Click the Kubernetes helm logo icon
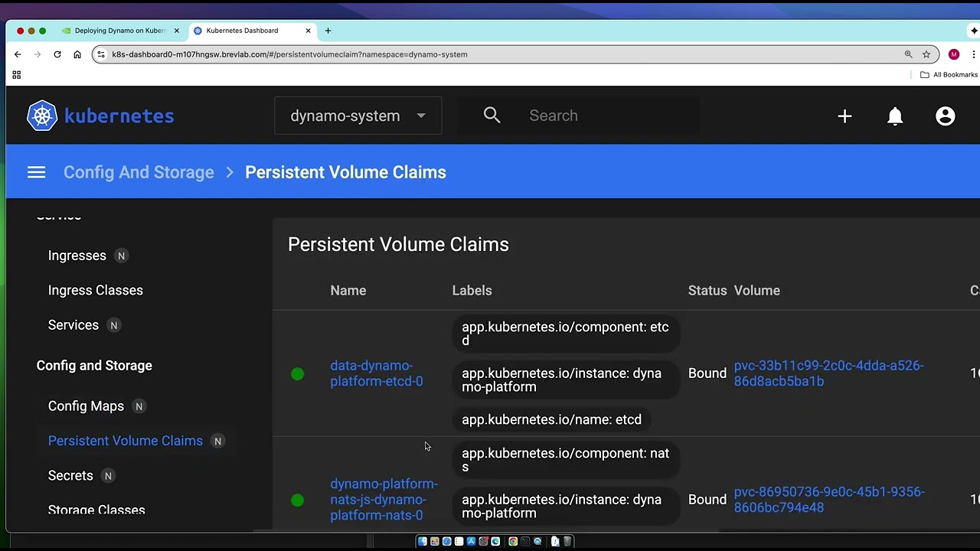This screenshot has height=551, width=980. (42, 116)
